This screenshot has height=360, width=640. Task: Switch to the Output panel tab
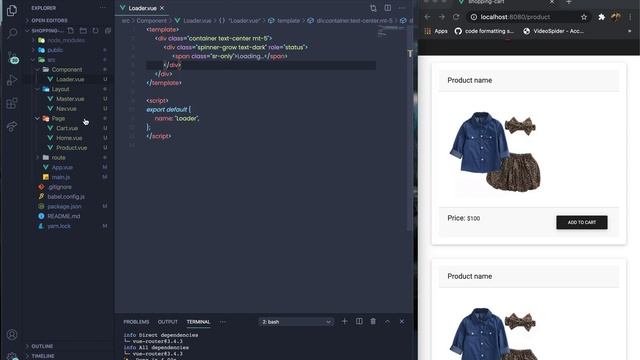(168, 322)
